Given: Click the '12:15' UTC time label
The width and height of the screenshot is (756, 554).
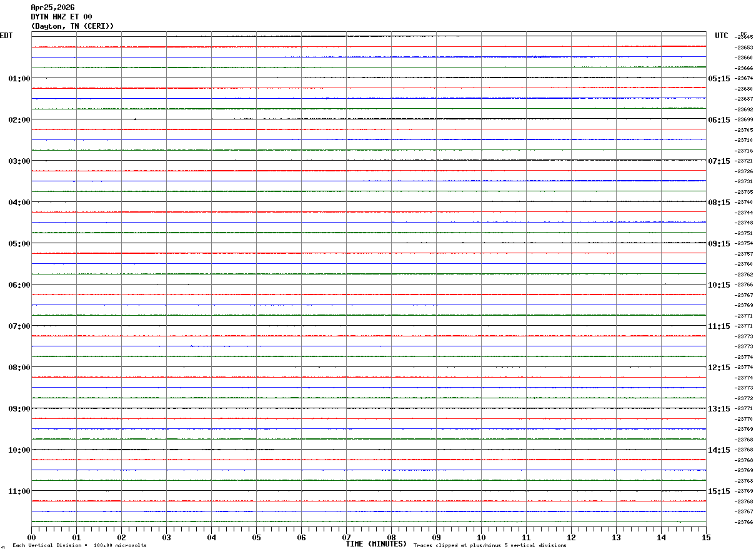Looking at the screenshot, I should point(719,367).
